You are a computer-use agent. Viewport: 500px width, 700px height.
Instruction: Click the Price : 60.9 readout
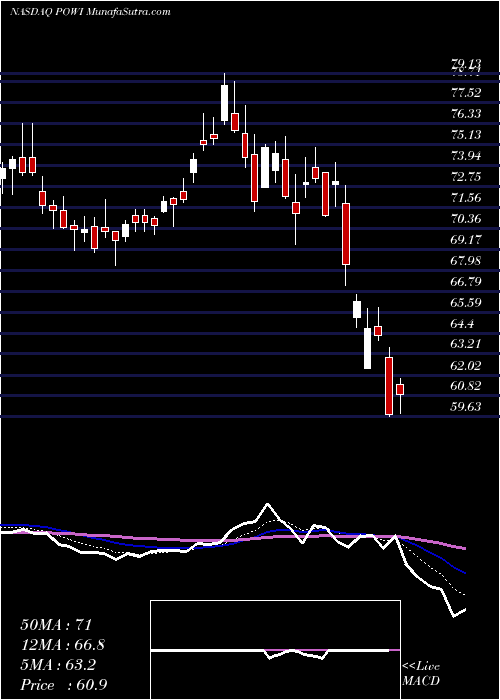[63, 685]
